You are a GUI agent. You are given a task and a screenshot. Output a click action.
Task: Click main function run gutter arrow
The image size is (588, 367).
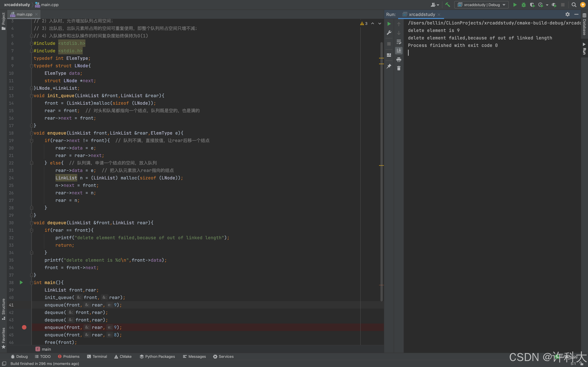pyautogui.click(x=21, y=283)
